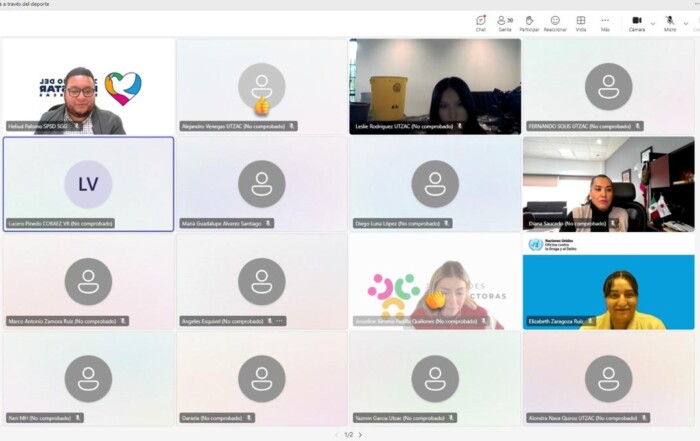This screenshot has height=441, width=700.
Task: Expand the microphone device options arrow
Action: [686, 23]
